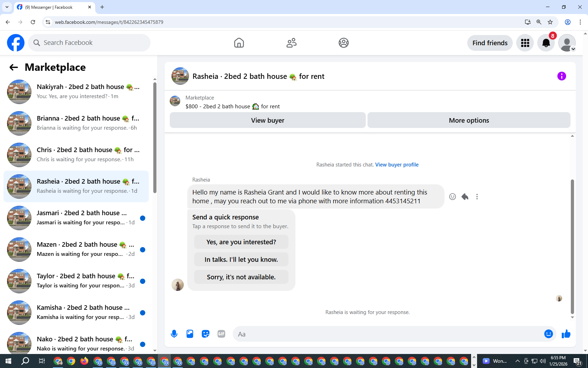Open Windows taskbar search
This screenshot has width=588, height=368.
25,361
